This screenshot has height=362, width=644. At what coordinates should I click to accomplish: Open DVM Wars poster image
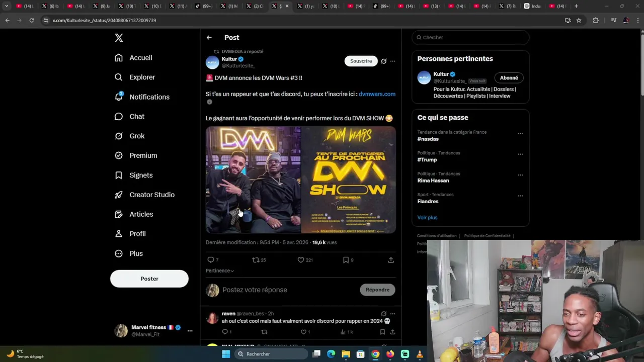[349, 180]
